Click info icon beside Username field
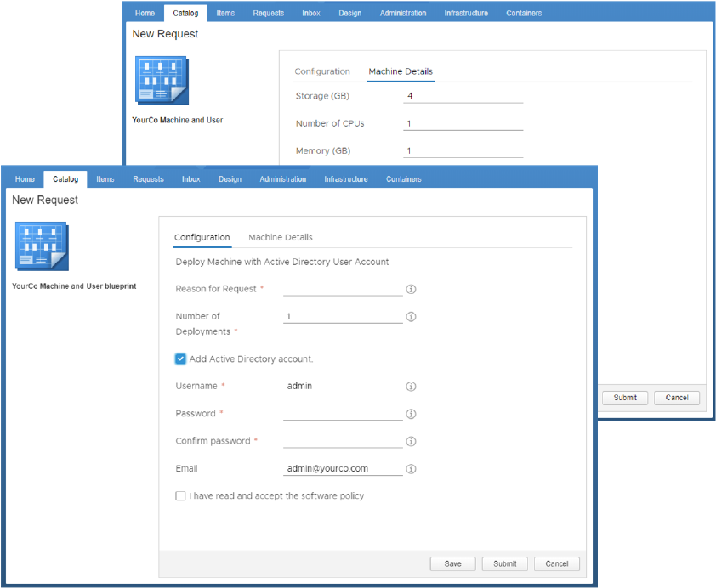The width and height of the screenshot is (716, 588). 411,387
